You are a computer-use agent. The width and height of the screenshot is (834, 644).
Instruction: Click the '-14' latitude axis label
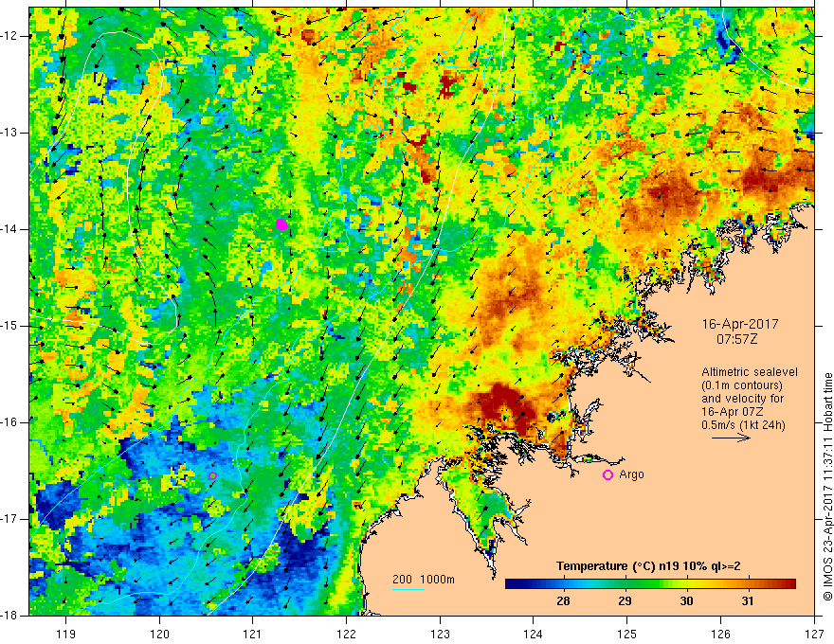pos(9,229)
